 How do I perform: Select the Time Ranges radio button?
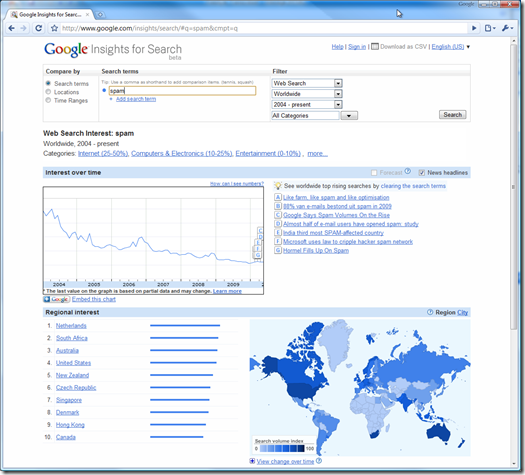click(48, 100)
